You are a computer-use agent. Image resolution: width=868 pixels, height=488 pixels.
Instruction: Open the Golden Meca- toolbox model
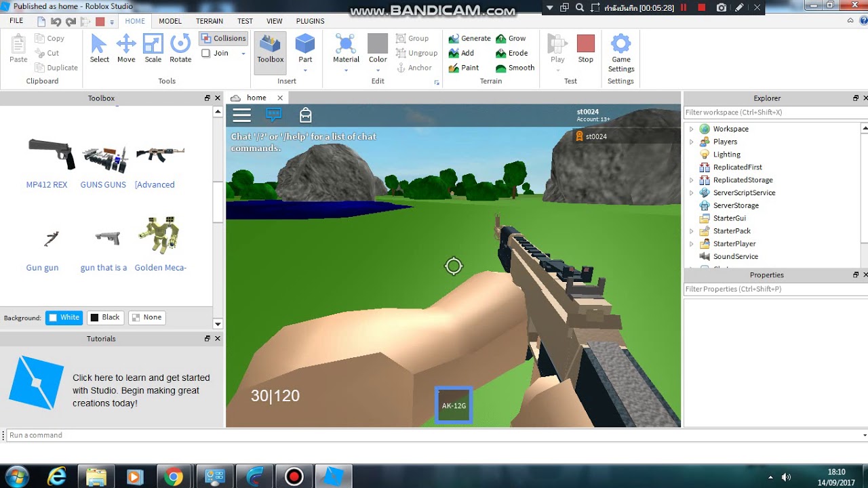160,244
